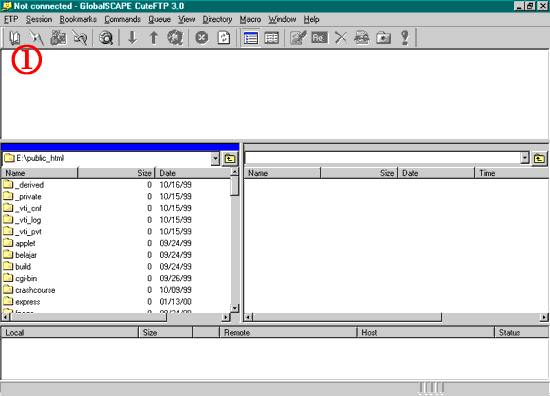This screenshot has width=550, height=396.
Task: Select the belajar folder
Action: coord(20,255)
